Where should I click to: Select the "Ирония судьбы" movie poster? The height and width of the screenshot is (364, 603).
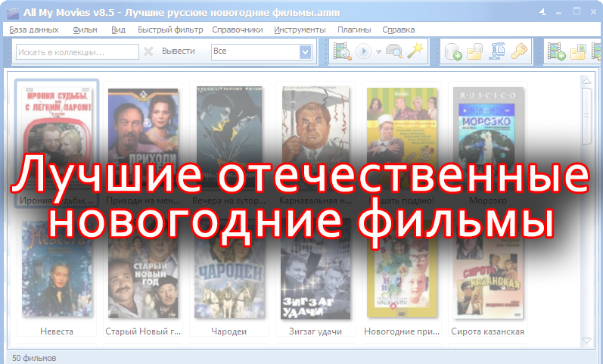pyautogui.click(x=57, y=138)
